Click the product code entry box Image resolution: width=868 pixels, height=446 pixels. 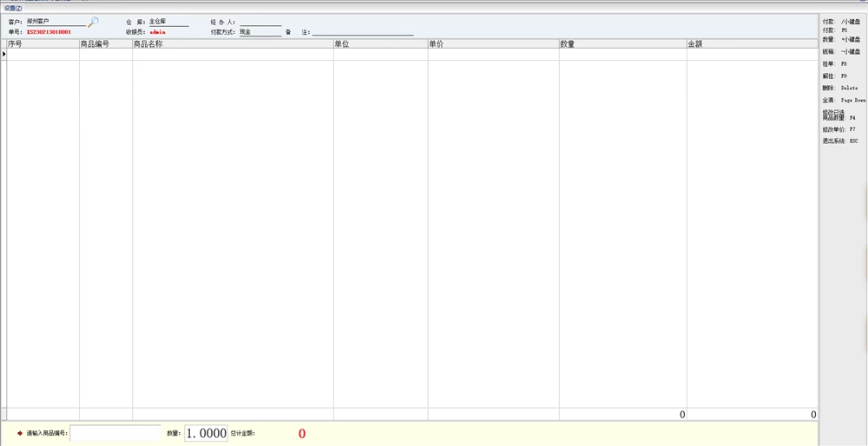[115, 433]
